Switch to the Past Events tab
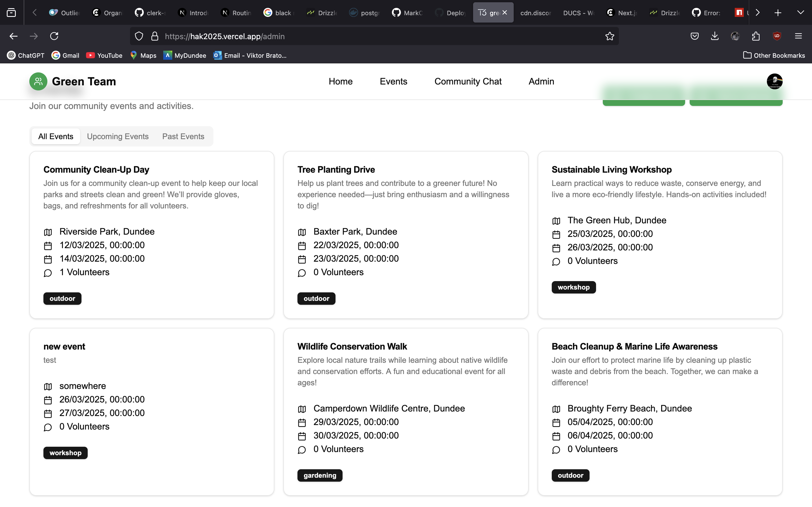 click(x=183, y=137)
